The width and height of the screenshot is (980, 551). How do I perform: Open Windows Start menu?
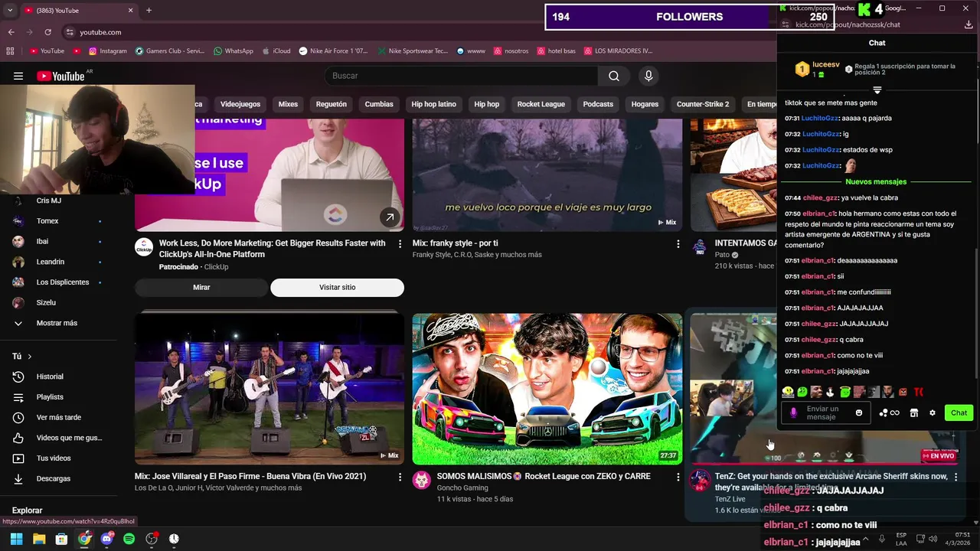[16, 539]
